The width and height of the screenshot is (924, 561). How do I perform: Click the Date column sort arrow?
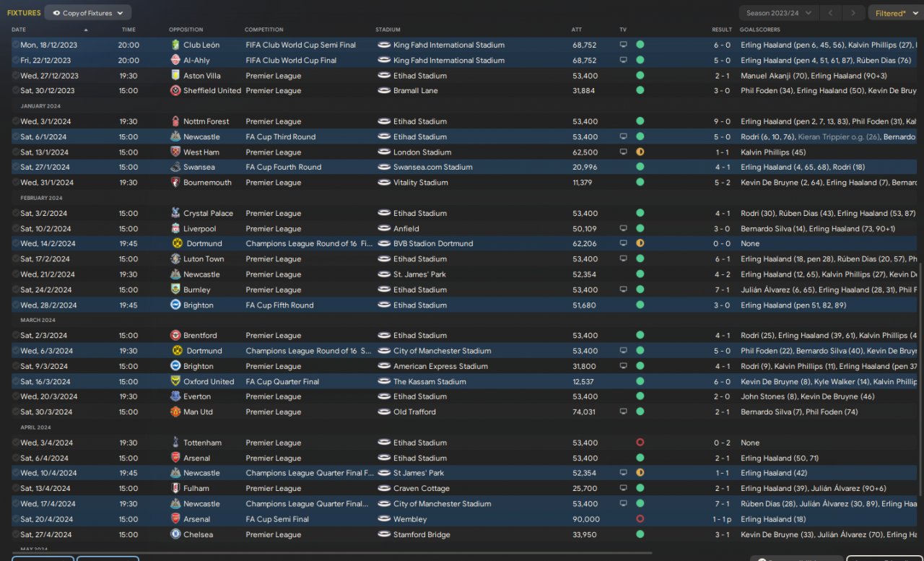(87, 30)
